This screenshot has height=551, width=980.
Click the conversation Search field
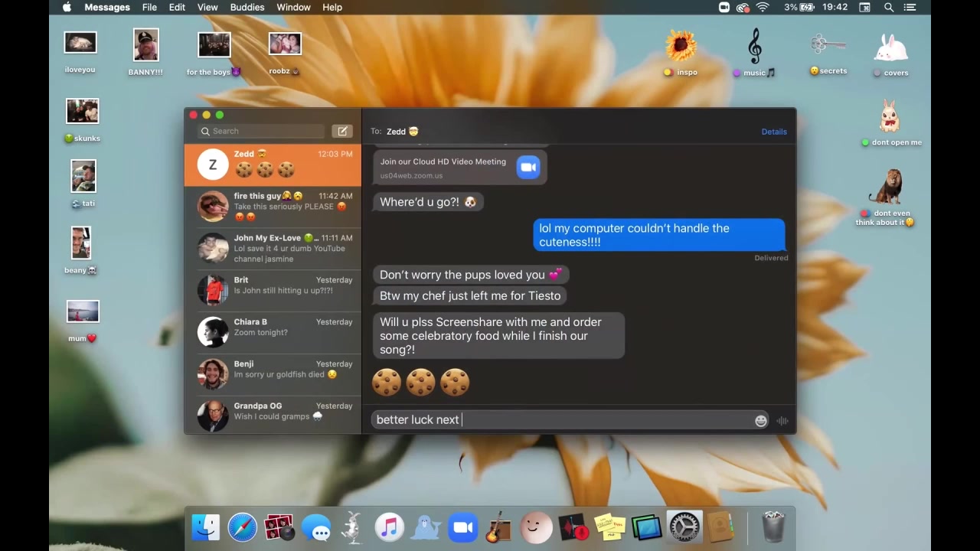click(262, 131)
